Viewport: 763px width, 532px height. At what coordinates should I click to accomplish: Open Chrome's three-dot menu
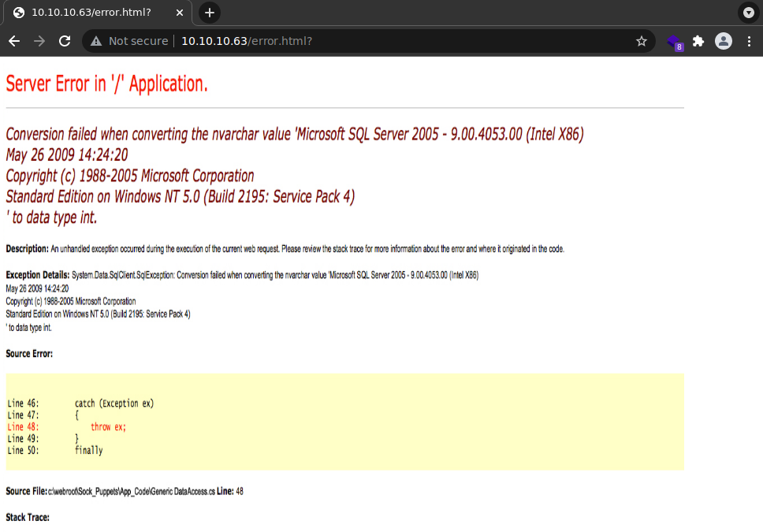(748, 41)
